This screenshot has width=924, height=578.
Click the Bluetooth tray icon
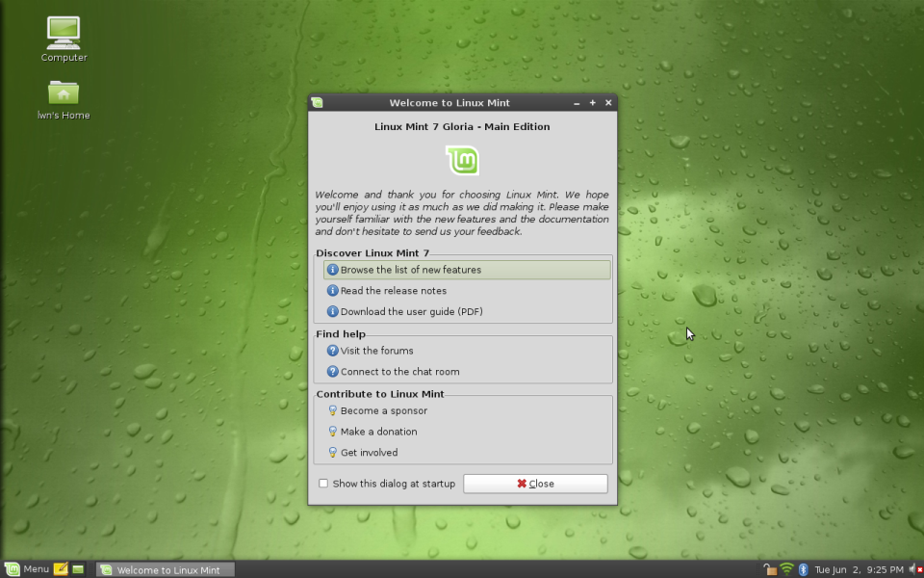coord(804,569)
